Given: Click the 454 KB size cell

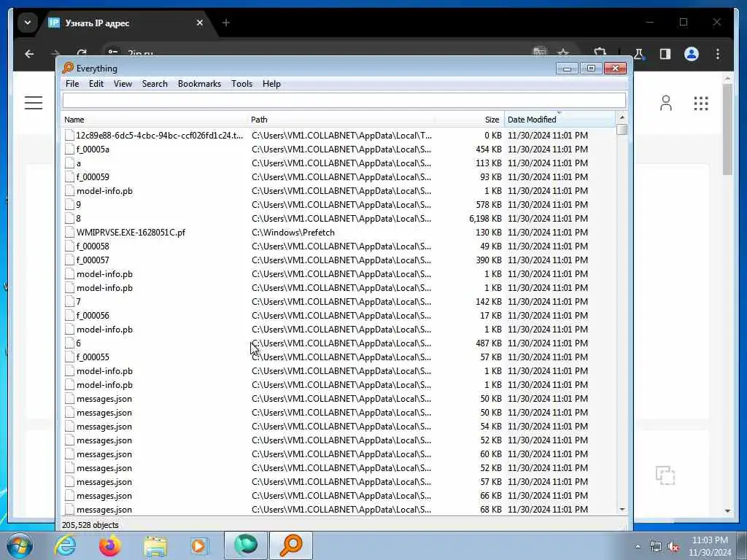Looking at the screenshot, I should (x=488, y=149).
